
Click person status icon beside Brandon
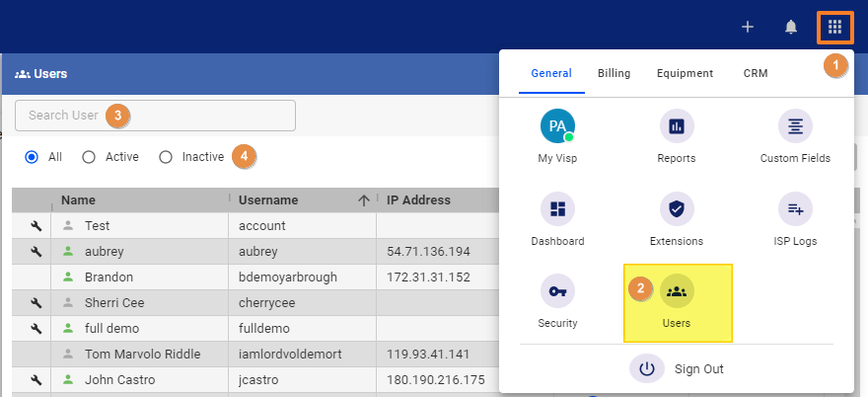(x=68, y=277)
